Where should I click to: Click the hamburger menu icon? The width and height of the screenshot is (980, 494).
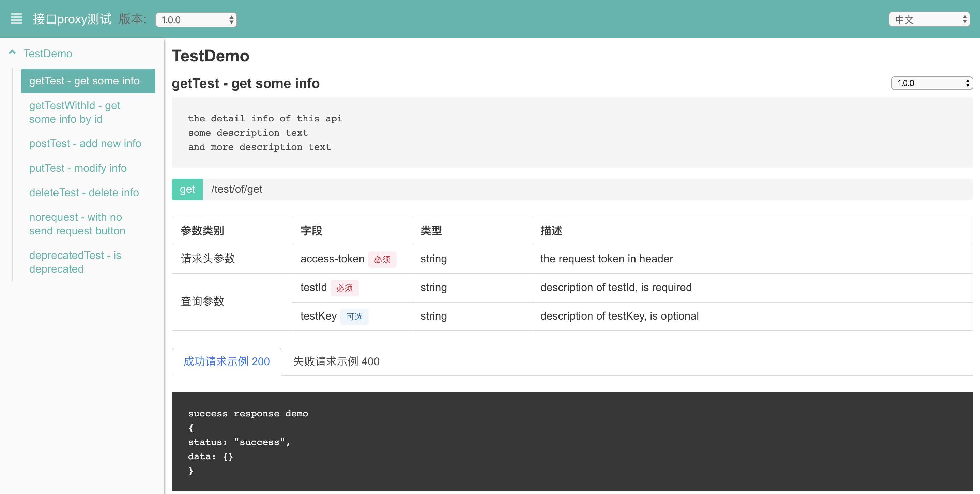click(x=16, y=19)
